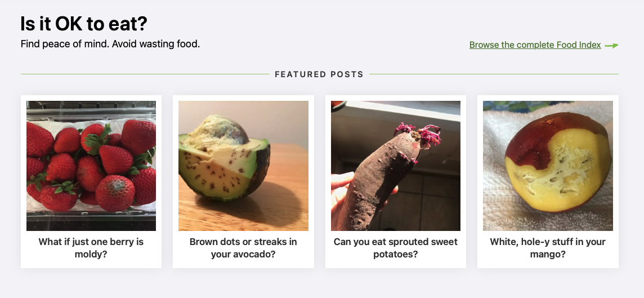Viewport: 644px width, 298px height.
Task: Click the green divider line left of Featured Posts
Action: click(x=145, y=74)
